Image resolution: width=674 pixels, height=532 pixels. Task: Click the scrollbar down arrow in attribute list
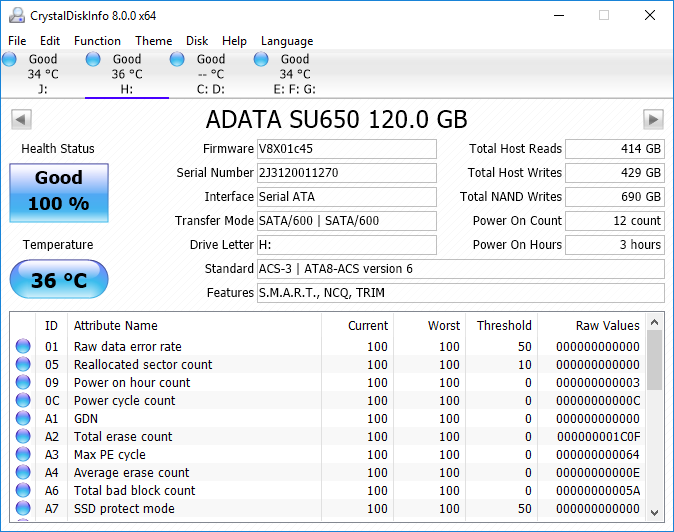coord(655,512)
